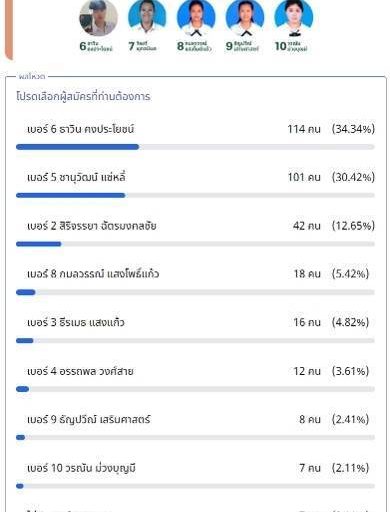Select the เบอร์ 2 สิริจรรยา ฉัตรมงคลชัย option

click(195, 233)
